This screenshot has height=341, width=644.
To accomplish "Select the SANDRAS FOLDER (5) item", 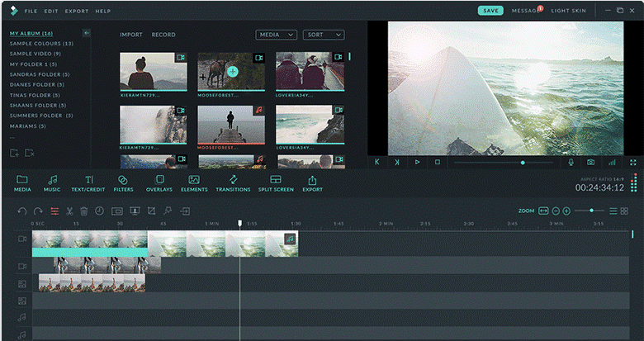I will (40, 74).
